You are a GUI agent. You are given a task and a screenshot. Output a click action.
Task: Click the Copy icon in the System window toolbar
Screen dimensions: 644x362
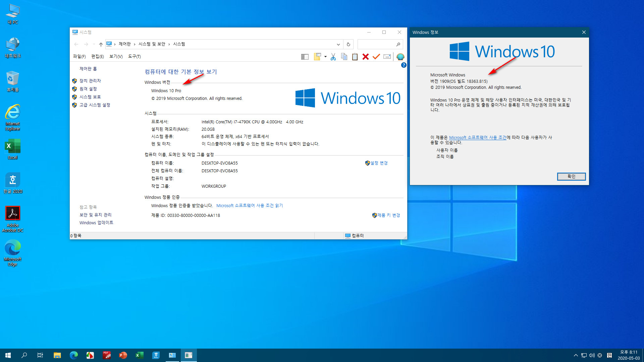click(344, 57)
